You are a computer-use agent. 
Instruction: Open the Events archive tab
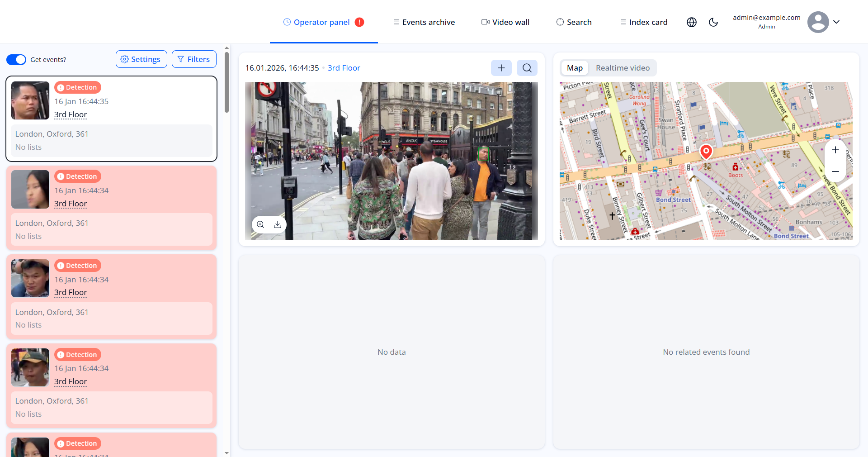(x=424, y=22)
